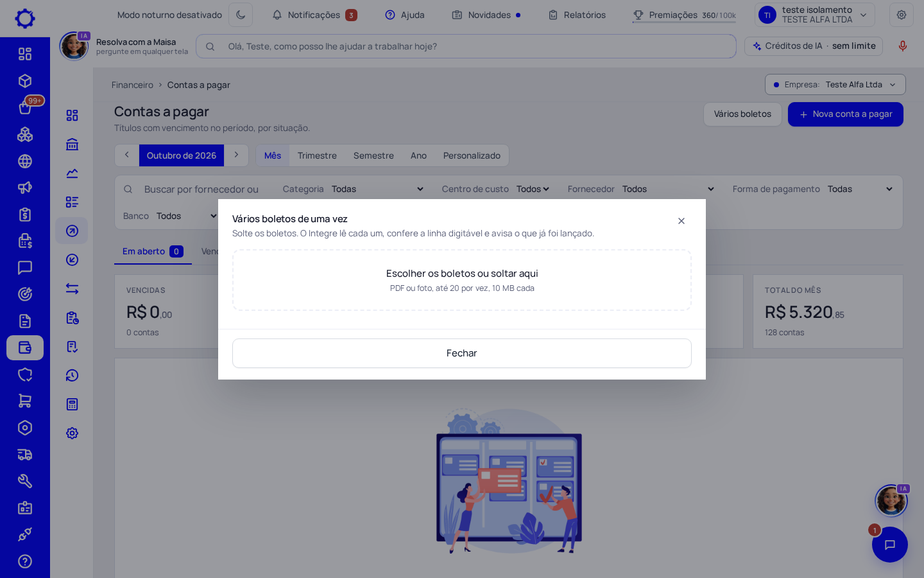Click the Premiações progress bar
Viewport: 924px width, 578px height.
(x=684, y=22)
